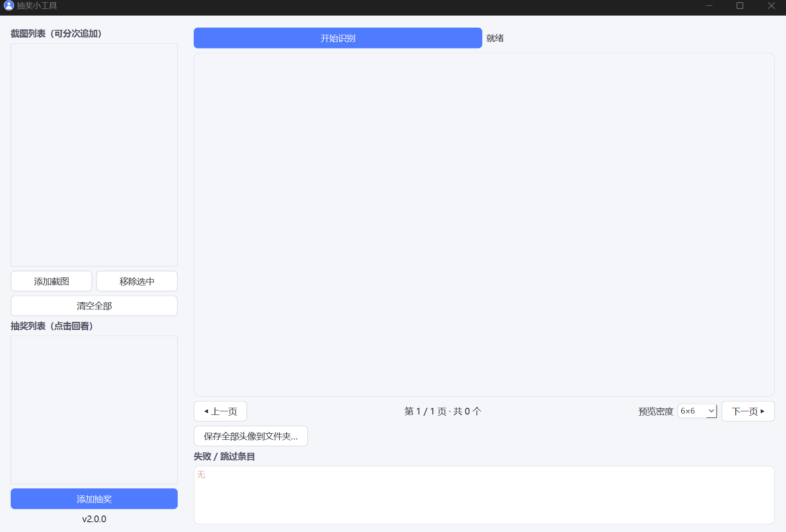786x532 pixels.
Task: Click the failed/skipped entries text area
Action: [484, 495]
